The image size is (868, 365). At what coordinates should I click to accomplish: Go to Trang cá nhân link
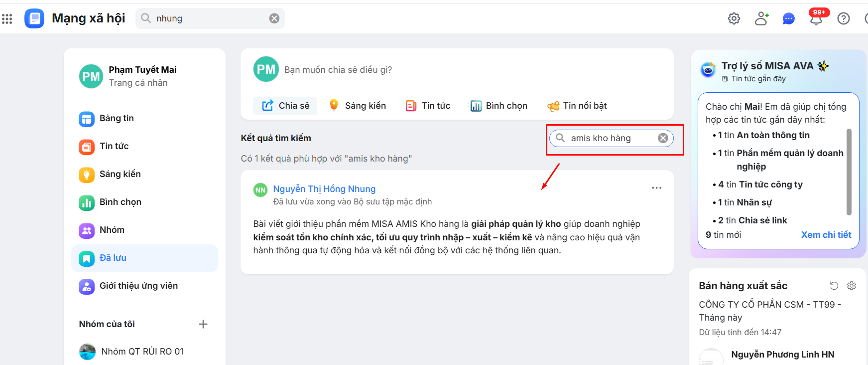(138, 83)
